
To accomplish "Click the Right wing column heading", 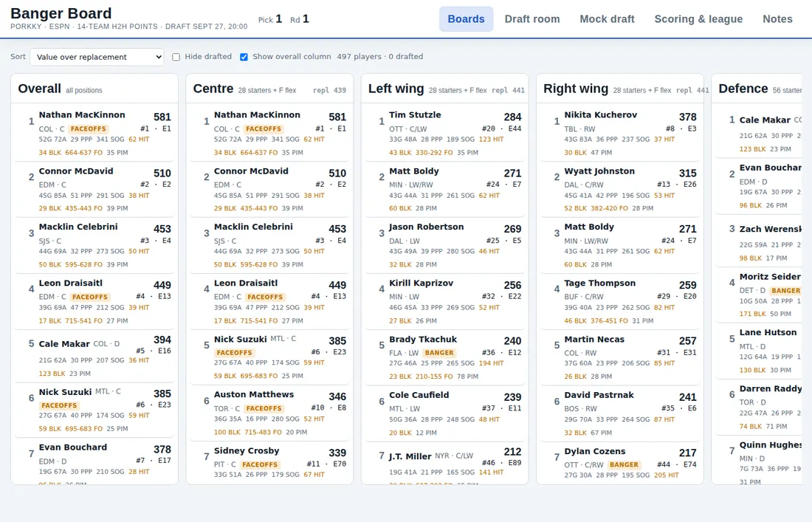I will pos(576,89).
